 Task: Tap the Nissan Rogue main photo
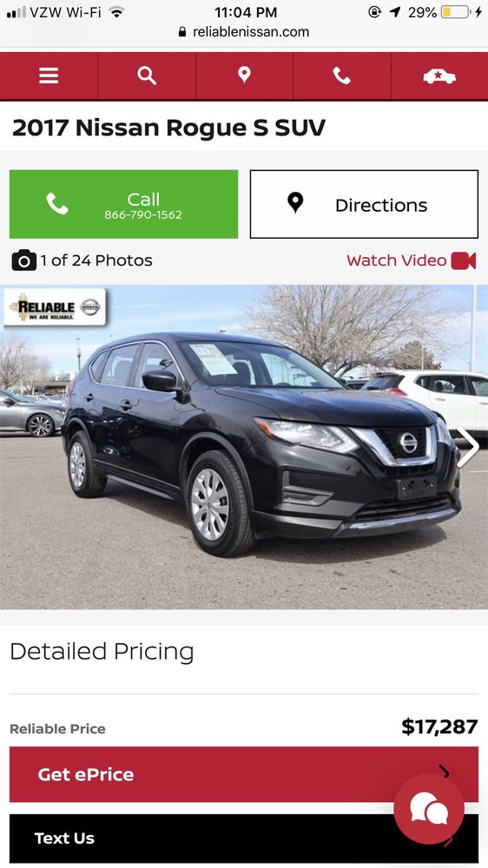244,447
